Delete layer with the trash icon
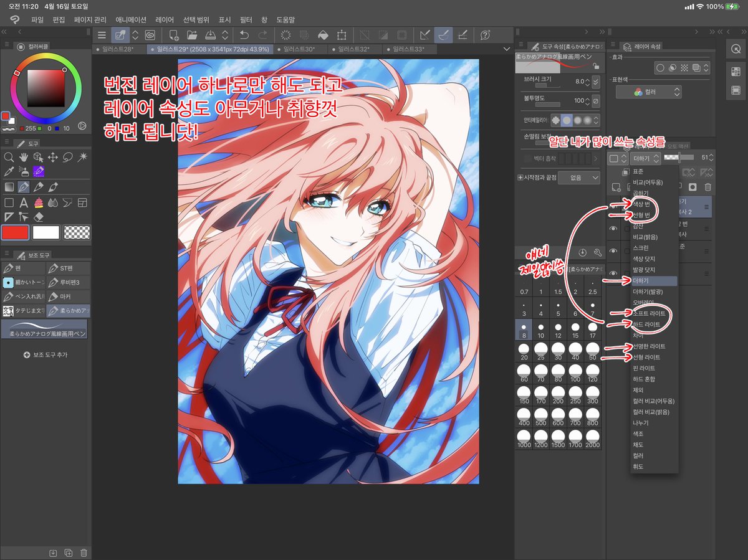The height and width of the screenshot is (560, 748). (708, 187)
